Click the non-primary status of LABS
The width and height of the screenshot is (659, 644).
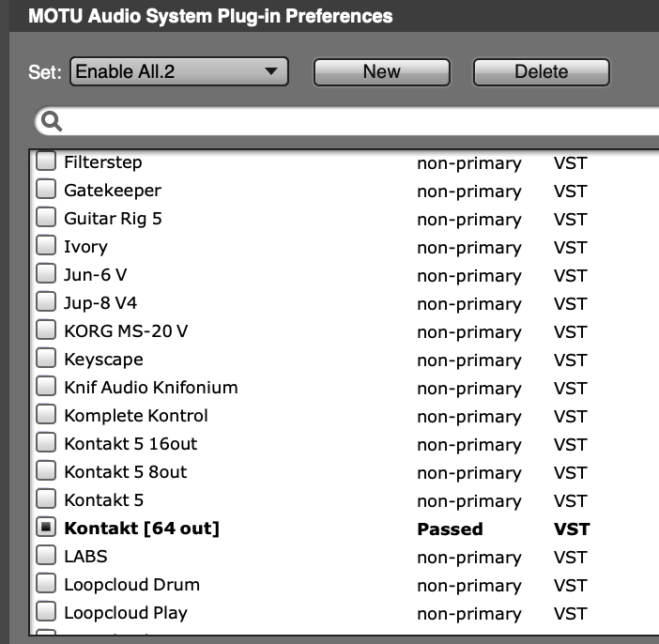tap(469, 559)
